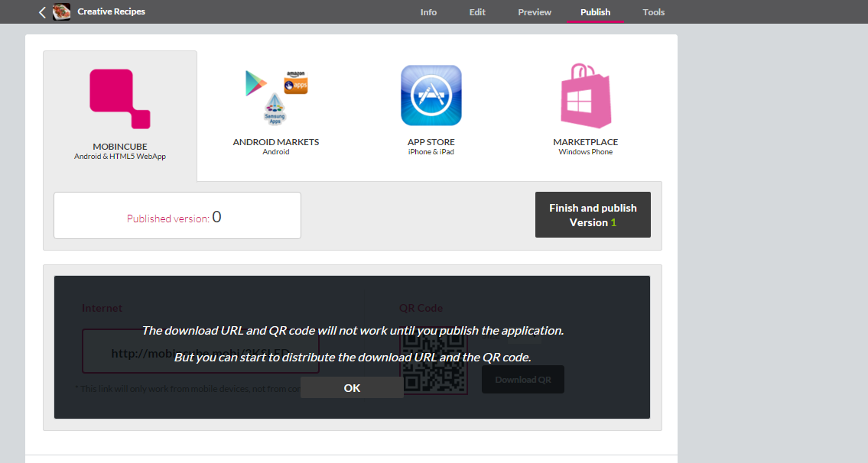
Task: Select the Windows Marketplace bag icon
Action: tap(586, 96)
